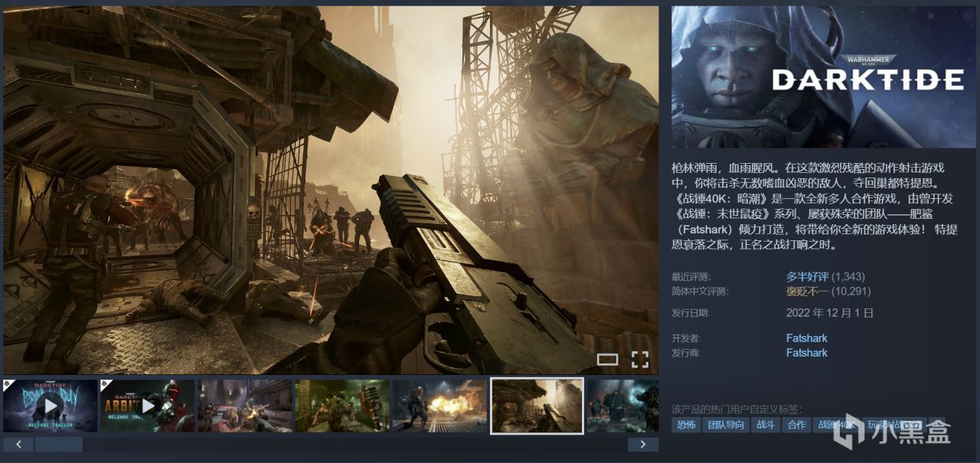Click the main pistol screenshot
This screenshot has height=463, width=980.
coord(331,191)
